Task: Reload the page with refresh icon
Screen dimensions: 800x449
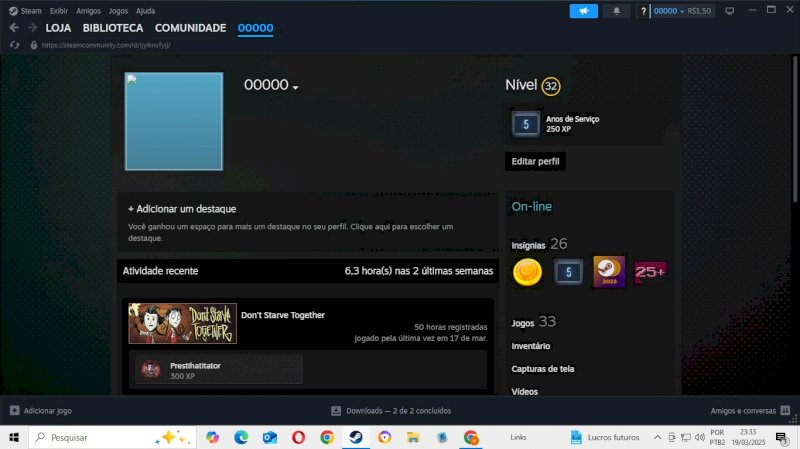Action: point(14,45)
